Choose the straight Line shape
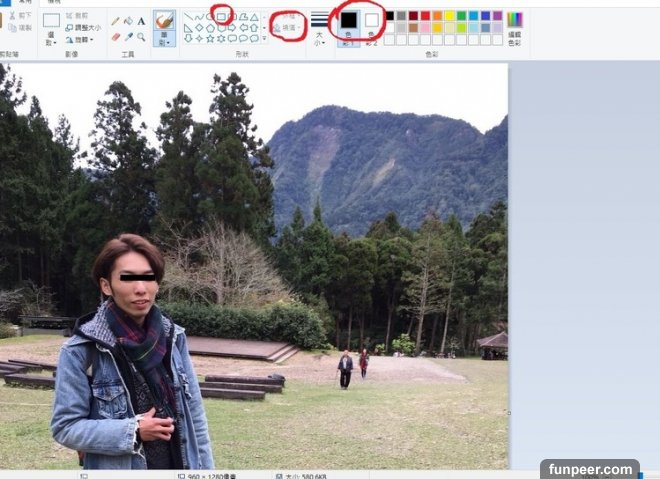This screenshot has height=479, width=660. click(187, 17)
